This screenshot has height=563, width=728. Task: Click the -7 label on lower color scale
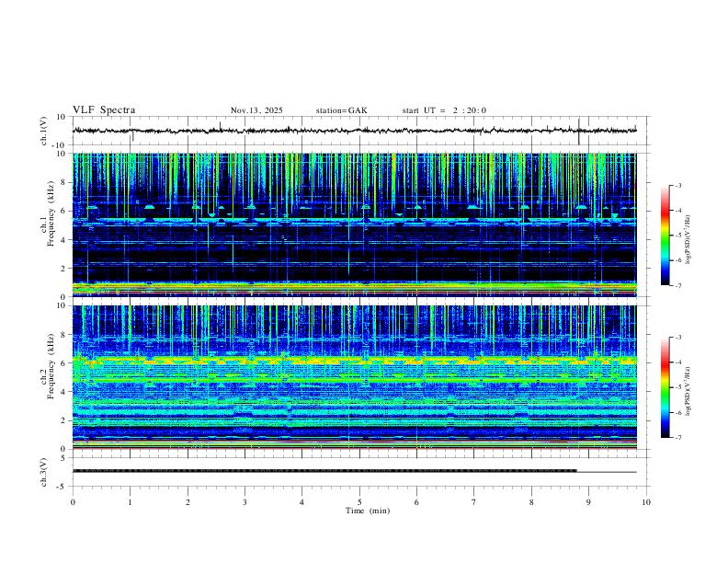click(x=678, y=438)
